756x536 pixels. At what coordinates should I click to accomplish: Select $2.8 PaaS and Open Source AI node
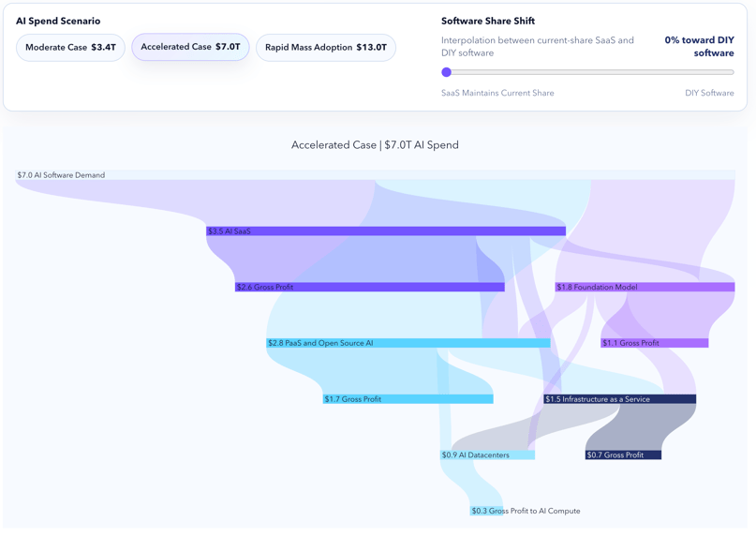(x=408, y=343)
